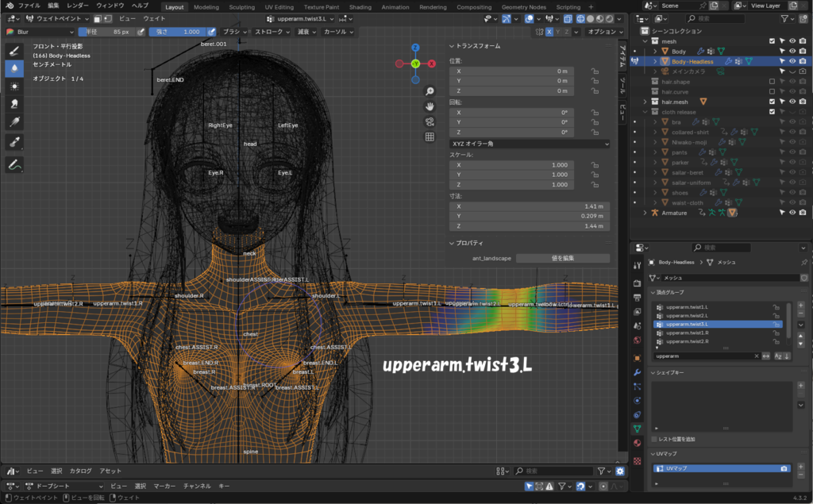This screenshot has height=504, width=813.
Task: Click the pan hand viewport icon
Action: point(430,106)
